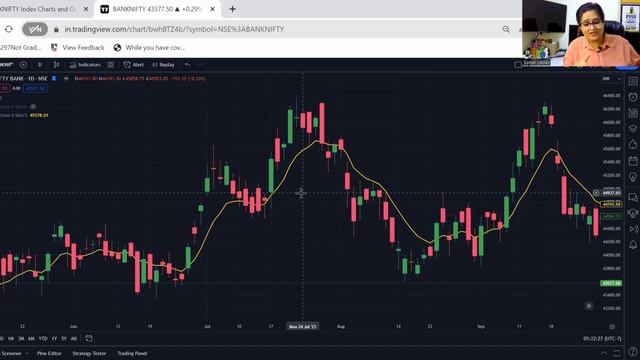
Task: Select the YTD date range
Action: [x=43, y=339]
